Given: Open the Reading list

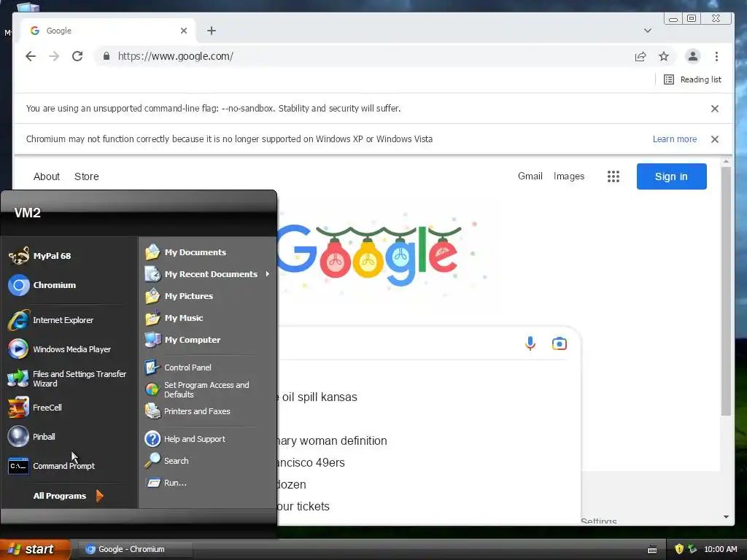Looking at the screenshot, I should [x=692, y=79].
